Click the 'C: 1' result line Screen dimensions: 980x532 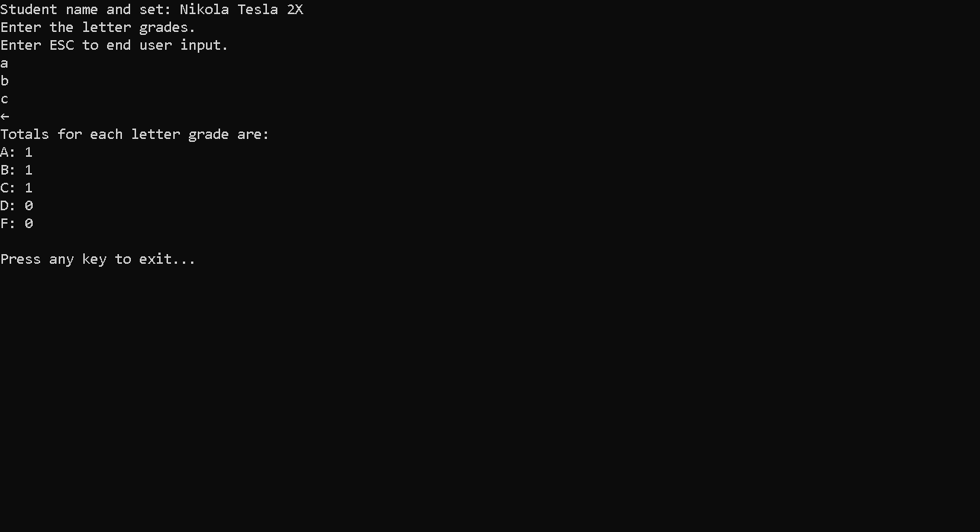coord(16,188)
